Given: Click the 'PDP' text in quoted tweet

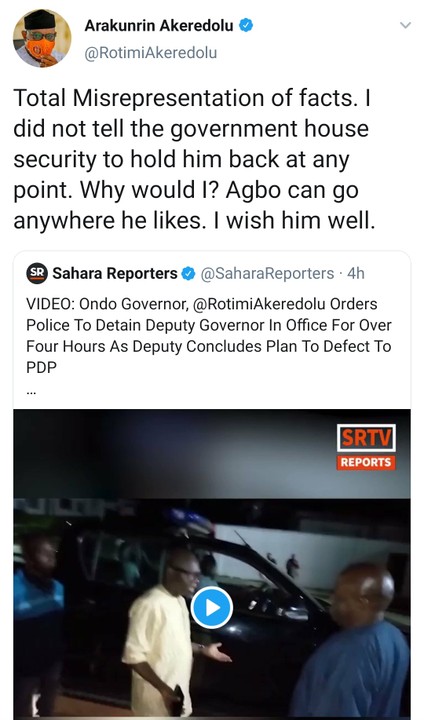Looking at the screenshot, I should (41, 367).
